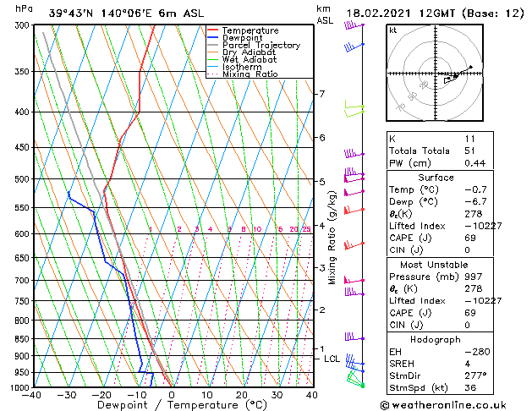532x411 pixels.
Task: Click the 'kt' label in the hodograph
Action: click(x=393, y=30)
